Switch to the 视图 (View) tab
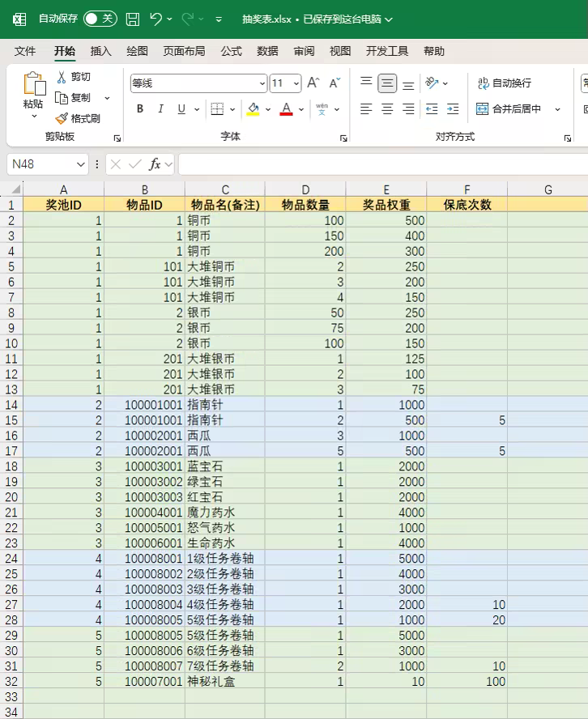This screenshot has height=719, width=588. [x=340, y=51]
